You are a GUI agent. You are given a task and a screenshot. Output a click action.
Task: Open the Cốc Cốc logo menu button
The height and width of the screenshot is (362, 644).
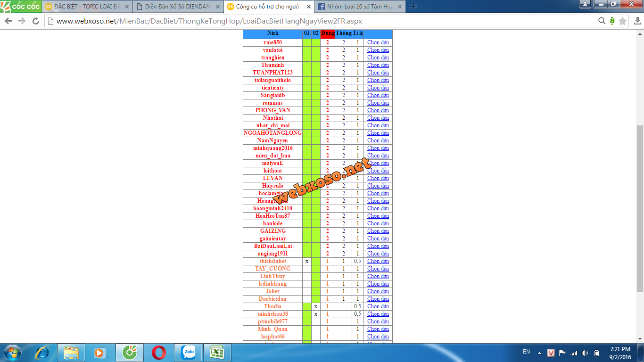pyautogui.click(x=20, y=6)
